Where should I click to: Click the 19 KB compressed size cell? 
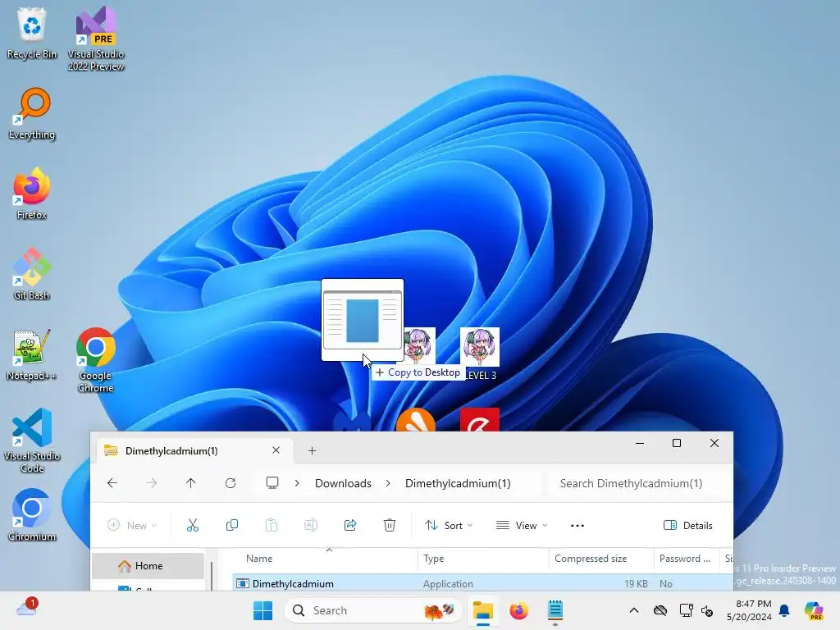click(636, 583)
